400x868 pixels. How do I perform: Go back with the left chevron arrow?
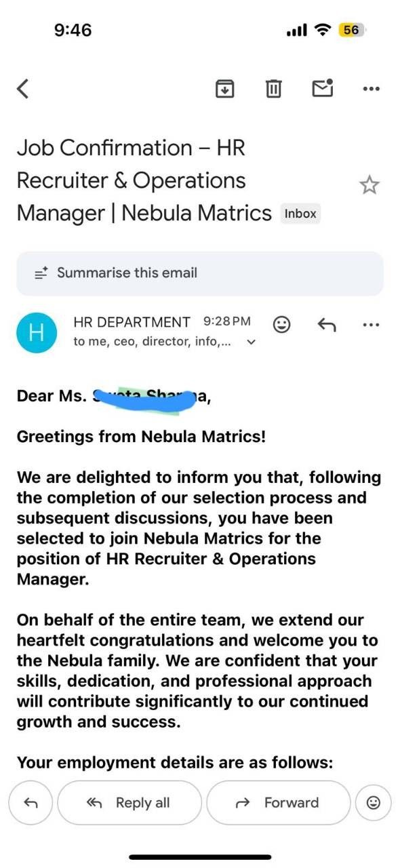pyautogui.click(x=23, y=88)
